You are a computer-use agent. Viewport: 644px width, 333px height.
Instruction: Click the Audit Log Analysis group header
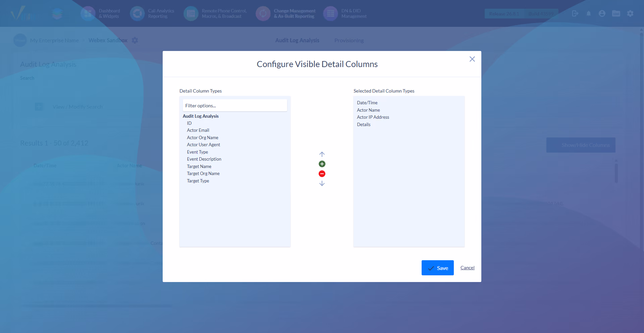(x=201, y=116)
